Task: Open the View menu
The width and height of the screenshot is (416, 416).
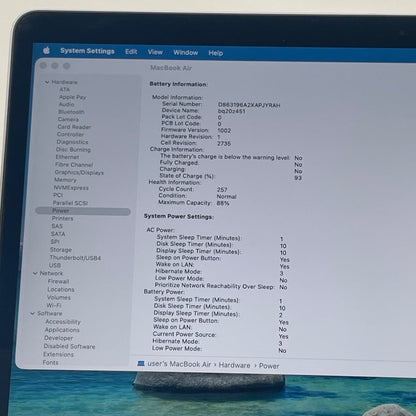Action: point(155,52)
